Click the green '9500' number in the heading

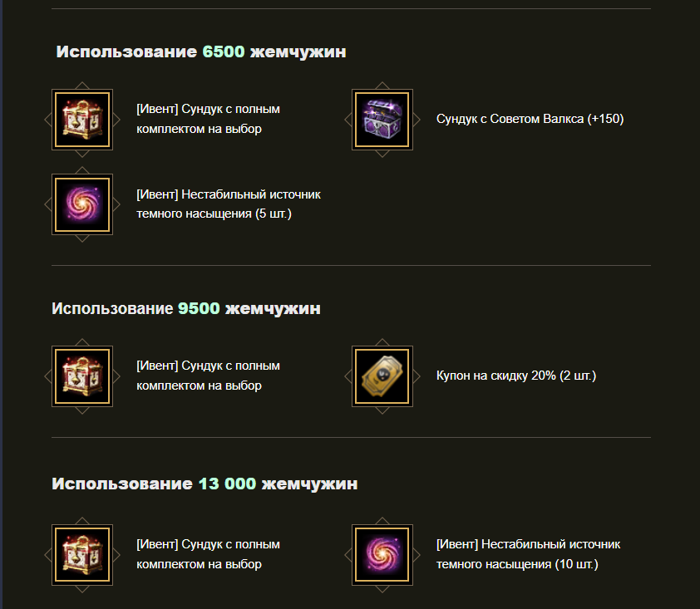[x=199, y=308]
